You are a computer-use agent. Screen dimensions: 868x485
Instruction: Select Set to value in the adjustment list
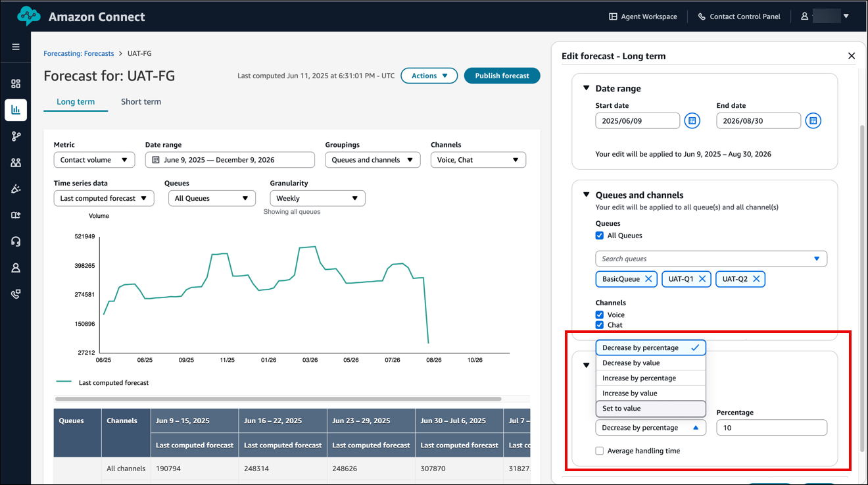pyautogui.click(x=622, y=408)
